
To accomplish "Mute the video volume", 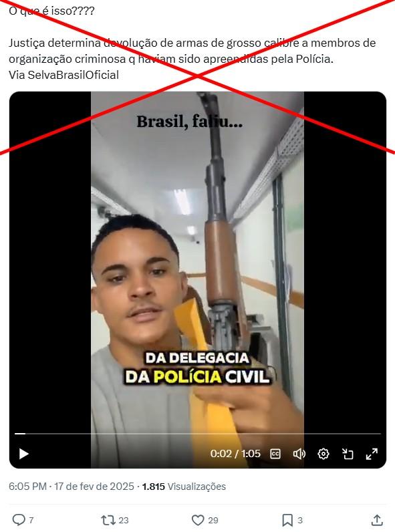I will click(299, 454).
